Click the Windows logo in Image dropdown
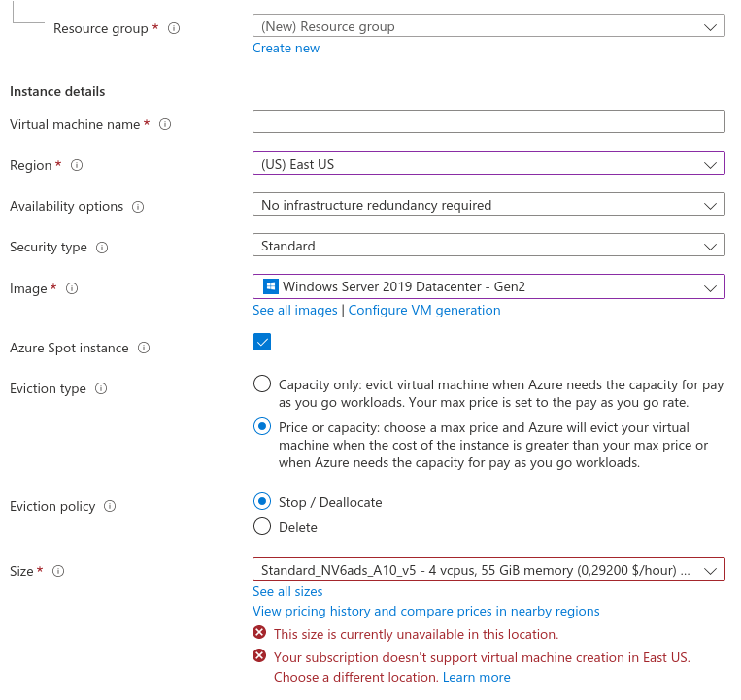 [271, 286]
